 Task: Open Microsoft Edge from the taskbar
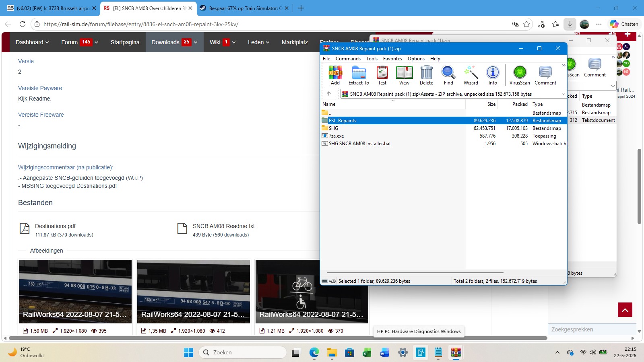point(314,353)
